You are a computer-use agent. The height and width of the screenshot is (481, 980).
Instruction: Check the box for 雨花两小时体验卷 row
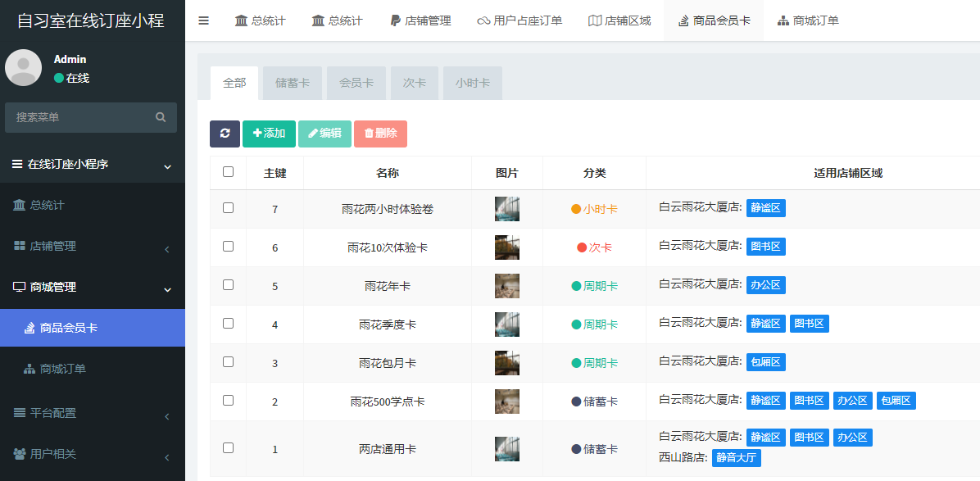click(228, 208)
